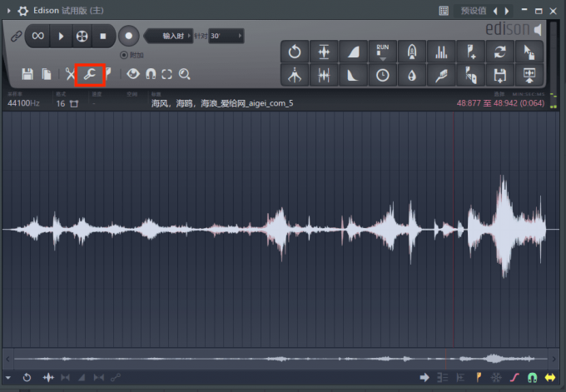Viewport: 566px width, 392px height.
Task: Select the 附加 radio option
Action: (125, 55)
